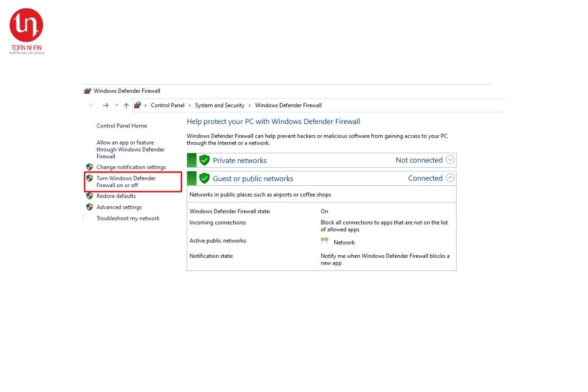Select Control Panel in the breadcrumb
The height and width of the screenshot is (392, 588).
click(x=168, y=105)
